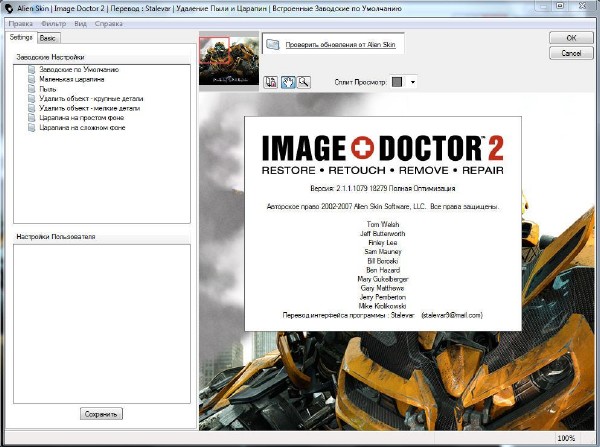Select the "Удалить объект - крупные детали" preset
Screen dimensions: 600x447
(x=88, y=99)
